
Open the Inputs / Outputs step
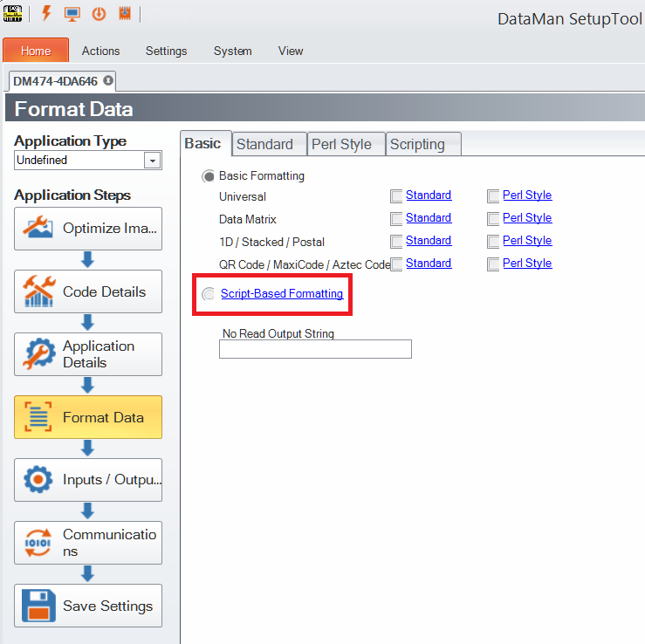88,480
